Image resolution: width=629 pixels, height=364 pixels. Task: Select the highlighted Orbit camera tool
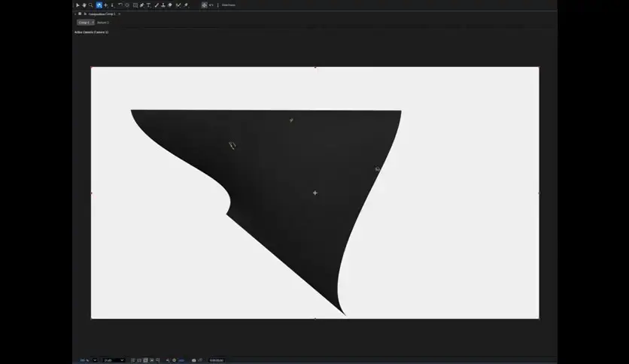click(99, 5)
